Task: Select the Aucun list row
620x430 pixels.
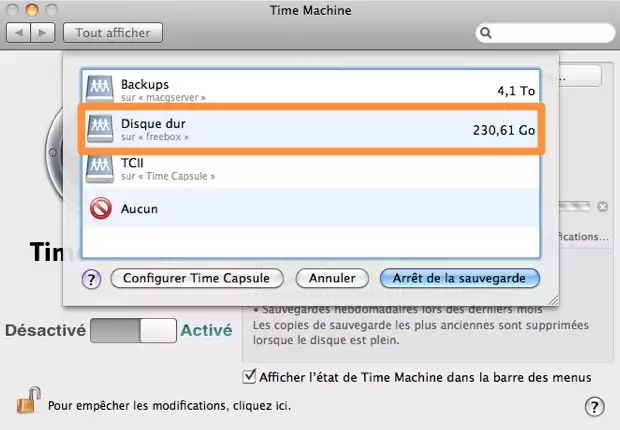Action: (310, 209)
